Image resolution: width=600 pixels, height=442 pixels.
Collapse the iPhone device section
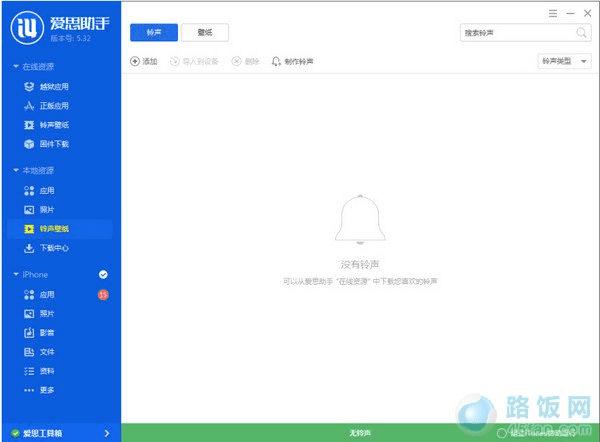[16, 274]
